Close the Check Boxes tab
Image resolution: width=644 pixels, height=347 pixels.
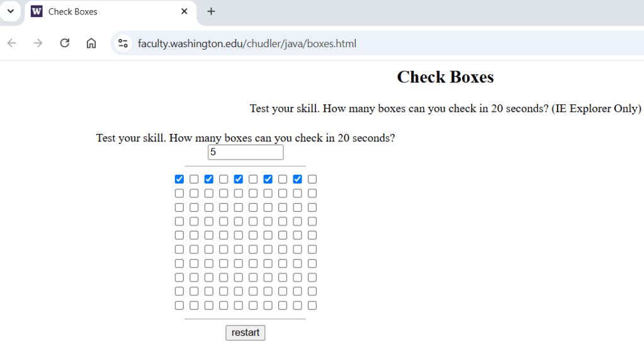coord(184,11)
